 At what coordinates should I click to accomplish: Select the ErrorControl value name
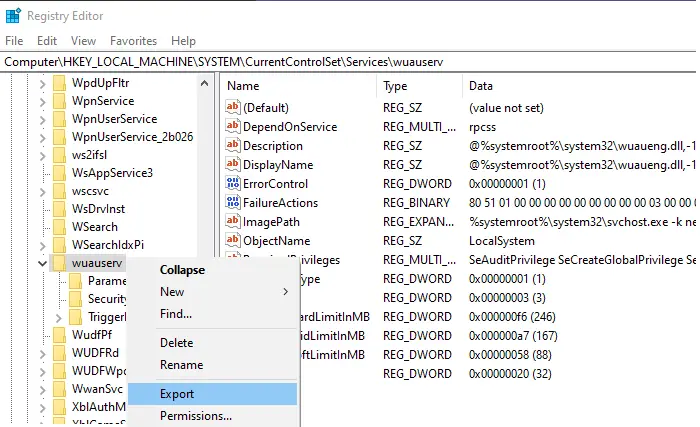[x=275, y=184]
